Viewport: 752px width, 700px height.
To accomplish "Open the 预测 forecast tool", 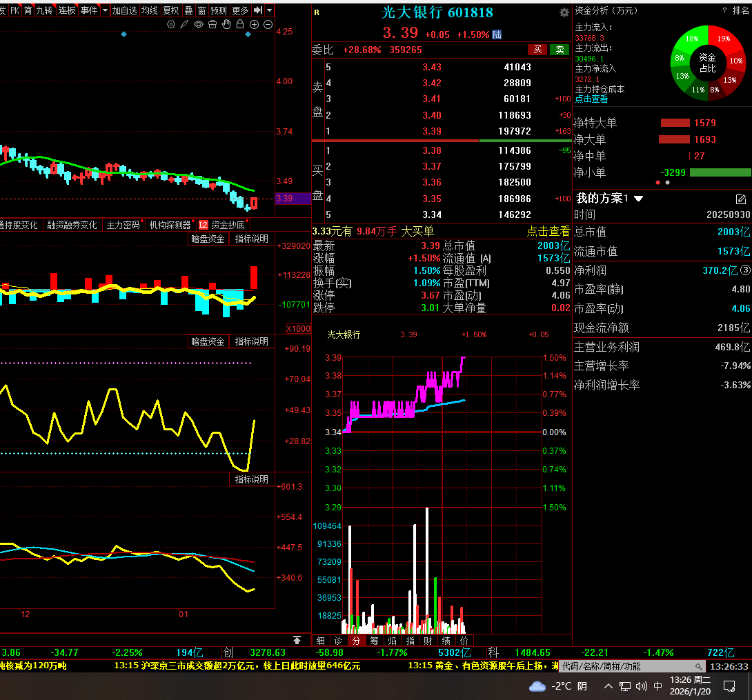I will point(219,10).
